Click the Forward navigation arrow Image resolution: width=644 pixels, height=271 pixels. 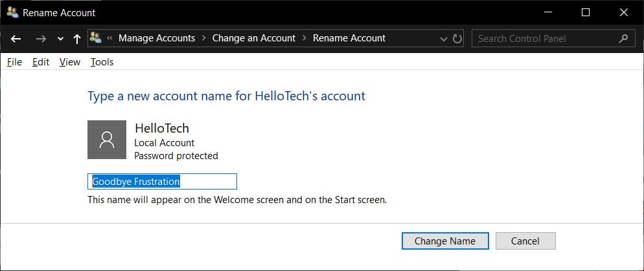(41, 39)
